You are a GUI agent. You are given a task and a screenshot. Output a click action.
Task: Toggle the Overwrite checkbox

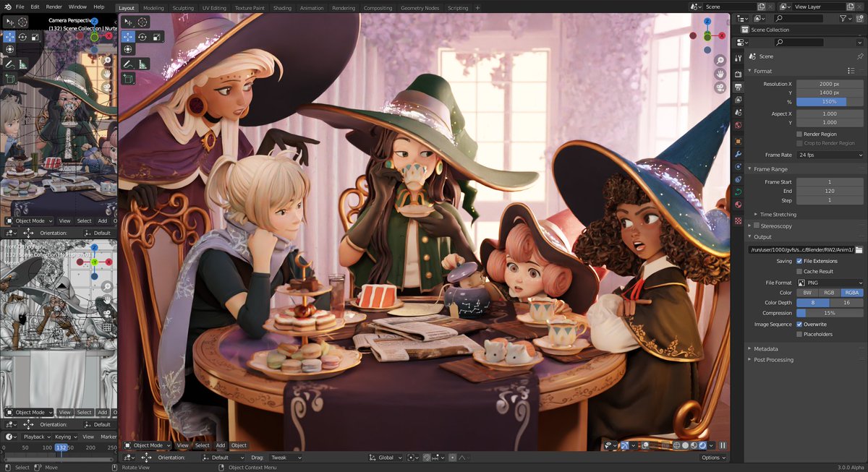(799, 324)
